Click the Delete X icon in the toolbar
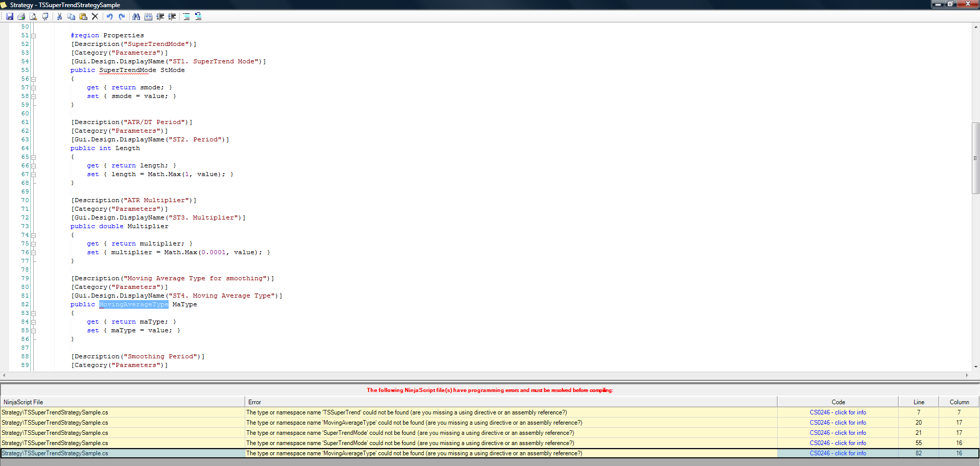 (x=95, y=16)
